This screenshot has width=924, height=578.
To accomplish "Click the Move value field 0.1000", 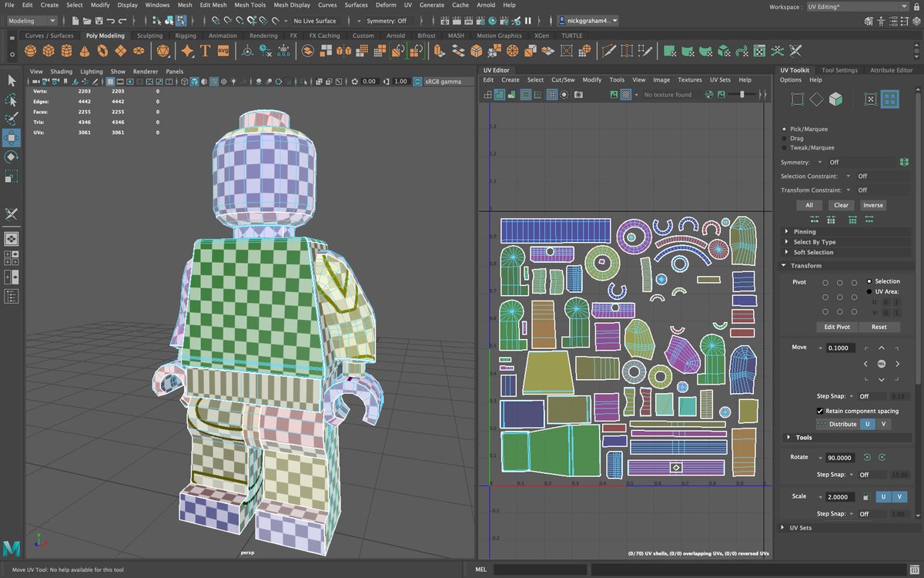I will 839,348.
